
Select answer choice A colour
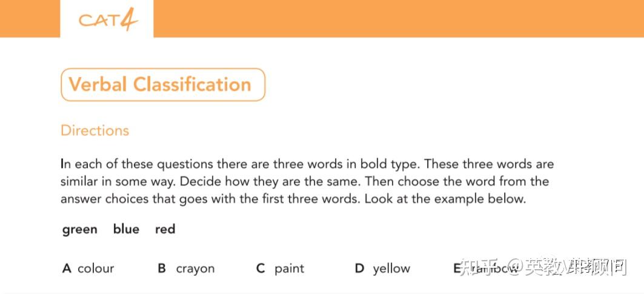pos(88,269)
